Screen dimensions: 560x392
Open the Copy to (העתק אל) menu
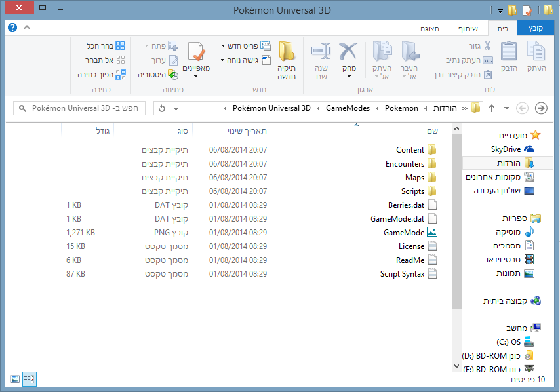coord(382,60)
